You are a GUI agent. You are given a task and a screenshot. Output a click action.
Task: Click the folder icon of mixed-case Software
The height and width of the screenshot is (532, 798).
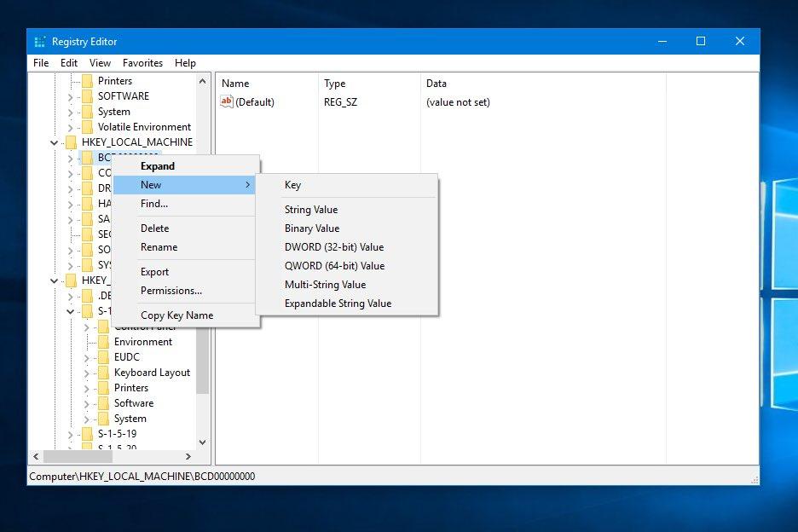pos(104,403)
